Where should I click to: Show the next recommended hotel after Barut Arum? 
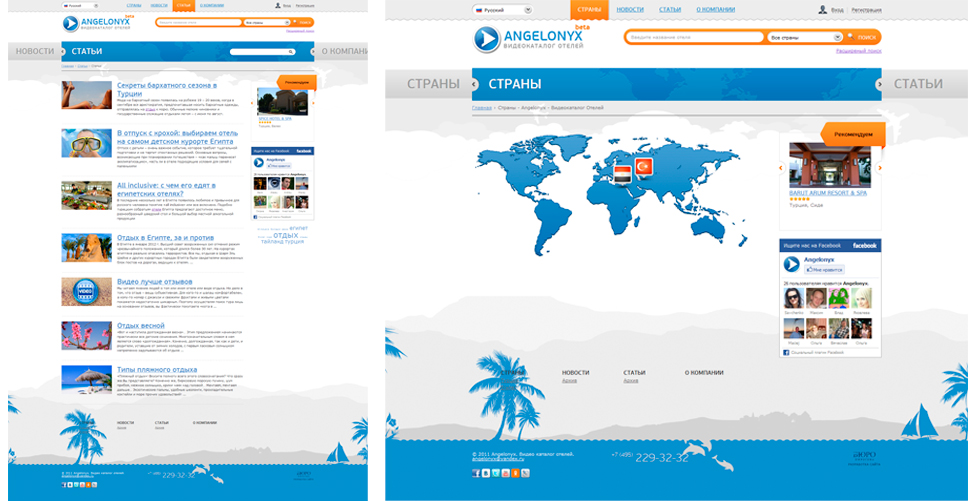879,167
